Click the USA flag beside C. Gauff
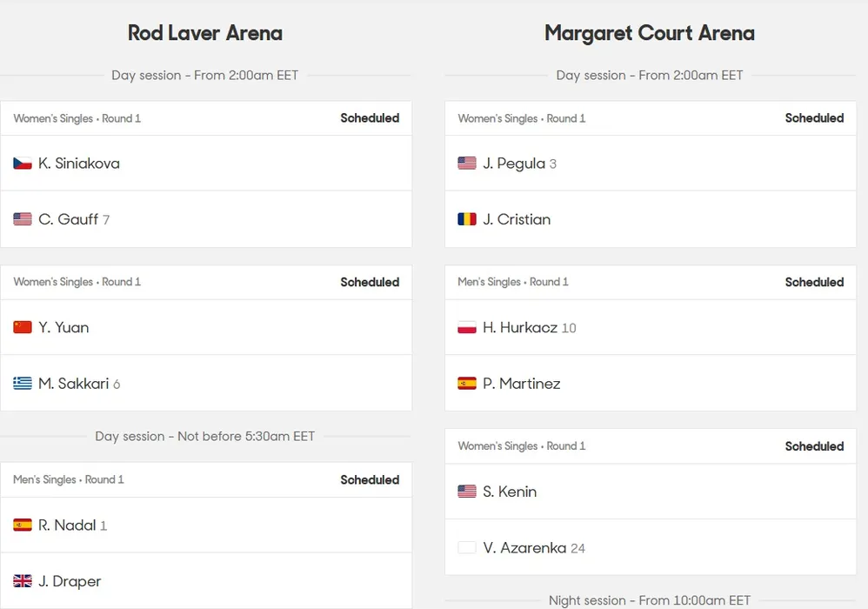This screenshot has width=868, height=609. click(23, 219)
